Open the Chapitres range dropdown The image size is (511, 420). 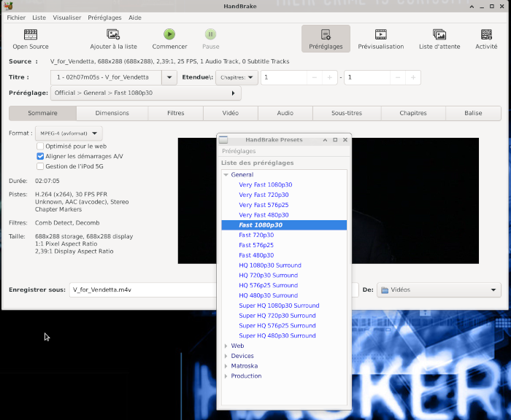click(x=238, y=77)
